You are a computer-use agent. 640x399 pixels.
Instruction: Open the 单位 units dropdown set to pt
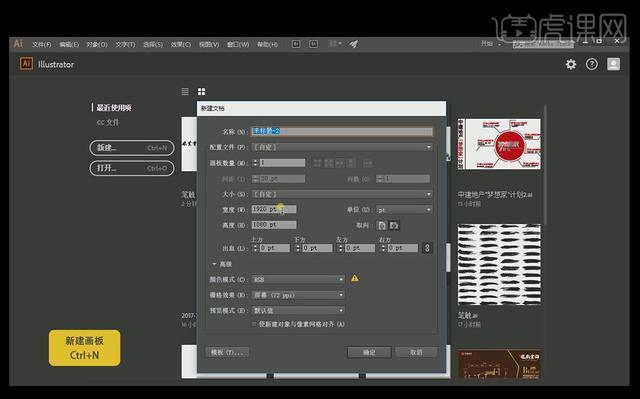click(404, 210)
